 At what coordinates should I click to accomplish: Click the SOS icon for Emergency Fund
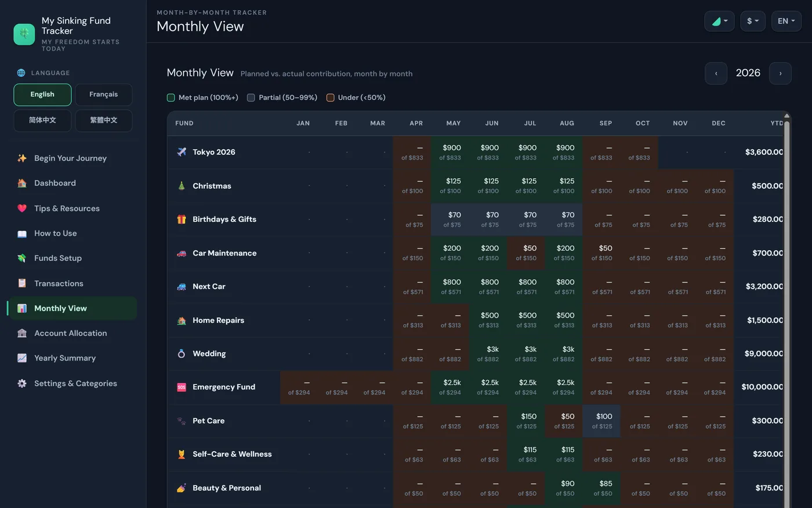(182, 387)
